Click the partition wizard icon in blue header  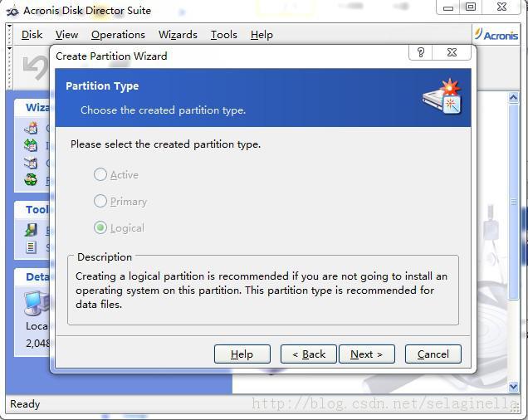442,97
